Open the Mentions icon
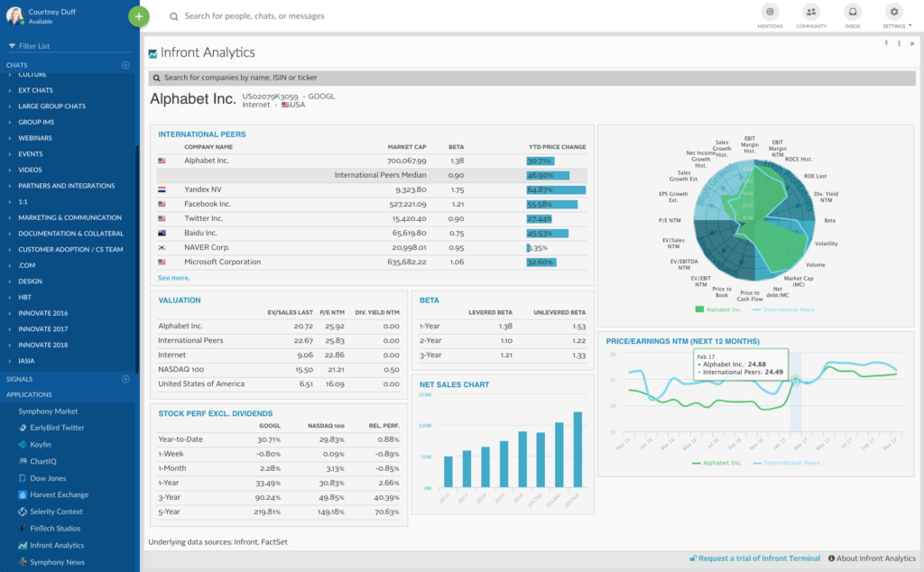The height and width of the screenshot is (572, 924). click(x=770, y=12)
